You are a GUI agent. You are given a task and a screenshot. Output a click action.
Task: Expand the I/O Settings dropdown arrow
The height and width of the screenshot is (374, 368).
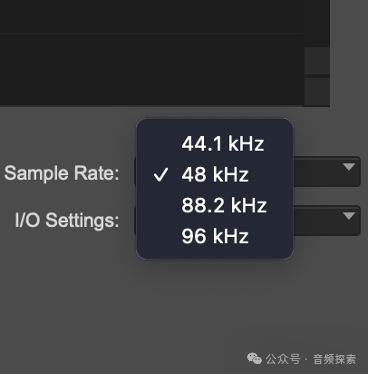point(349,216)
